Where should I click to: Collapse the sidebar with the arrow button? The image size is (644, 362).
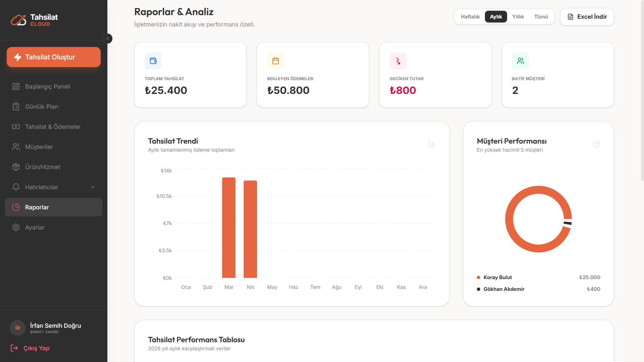point(108,39)
